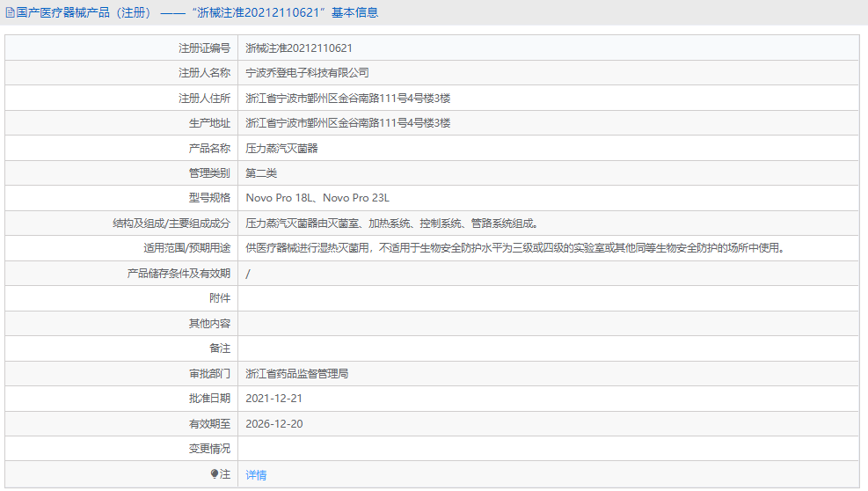Click the 批准日期 label

pyautogui.click(x=209, y=399)
